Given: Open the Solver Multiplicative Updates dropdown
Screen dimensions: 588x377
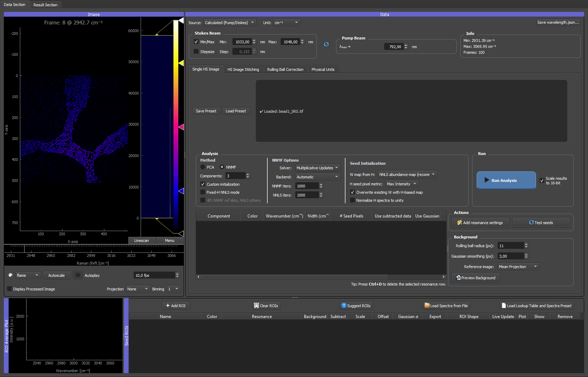Looking at the screenshot, I should coord(318,168).
